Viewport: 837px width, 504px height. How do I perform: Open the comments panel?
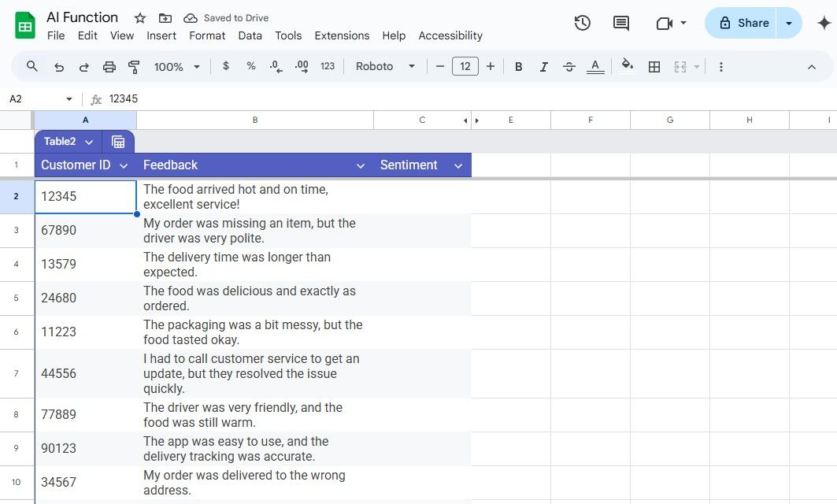[x=620, y=23]
